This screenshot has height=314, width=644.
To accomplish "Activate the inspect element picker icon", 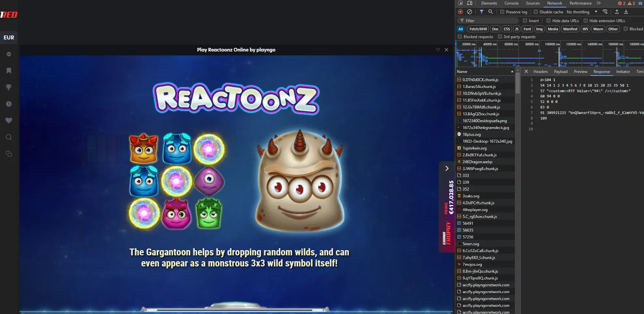I will click(460, 3).
